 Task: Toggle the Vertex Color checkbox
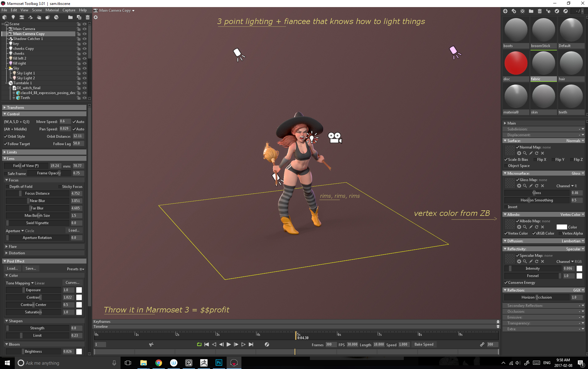(x=506, y=233)
